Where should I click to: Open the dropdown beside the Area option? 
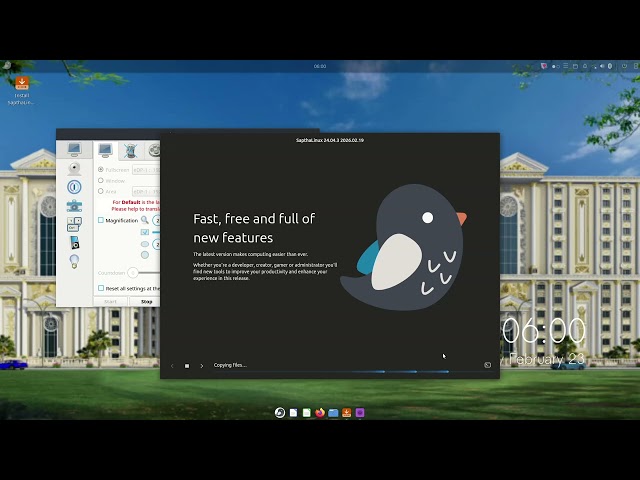click(146, 191)
